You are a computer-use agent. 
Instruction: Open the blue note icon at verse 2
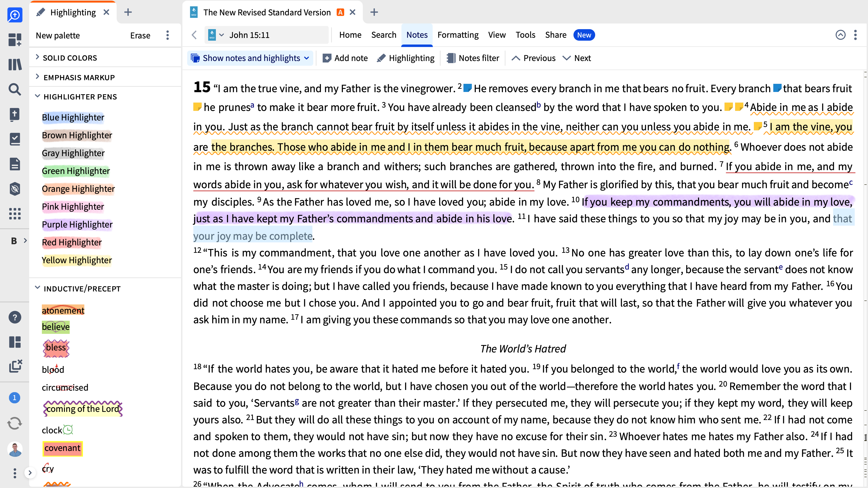pos(467,88)
